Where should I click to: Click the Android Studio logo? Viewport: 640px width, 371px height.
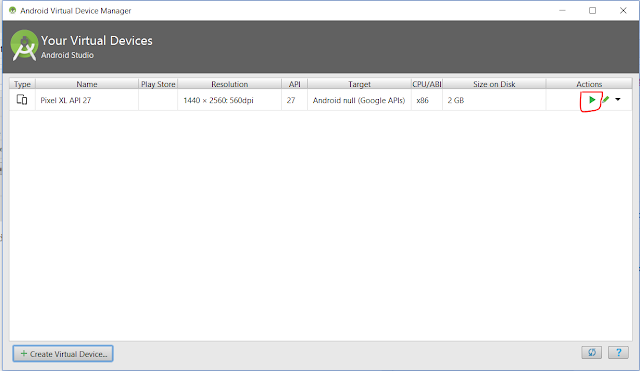tap(24, 45)
